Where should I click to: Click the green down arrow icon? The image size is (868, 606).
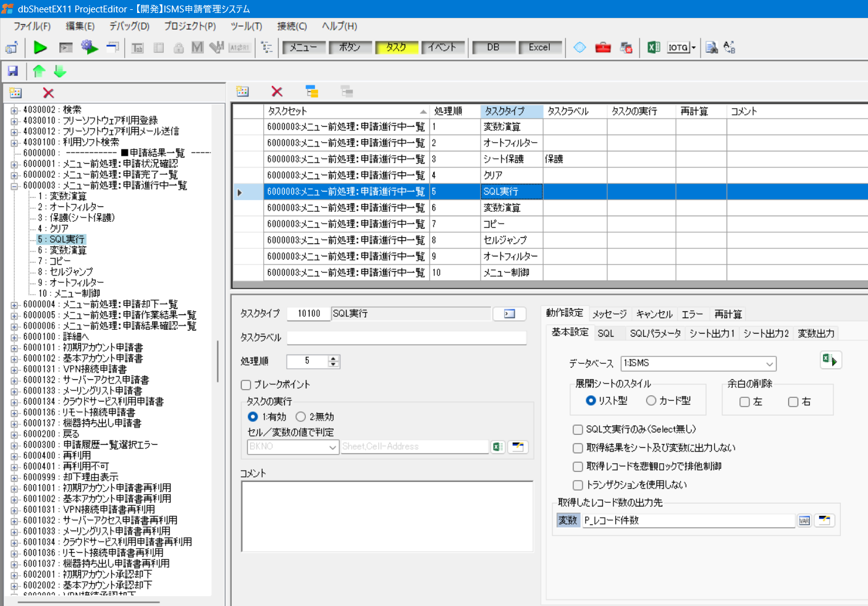click(60, 71)
